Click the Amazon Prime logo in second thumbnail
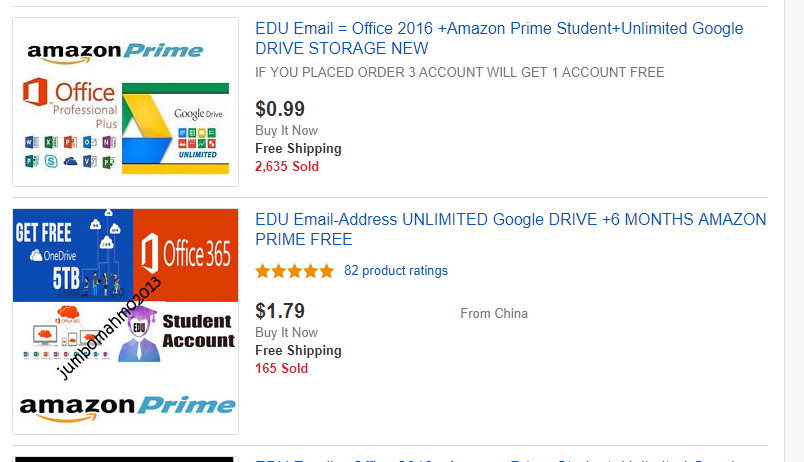804x462 pixels. [127, 405]
